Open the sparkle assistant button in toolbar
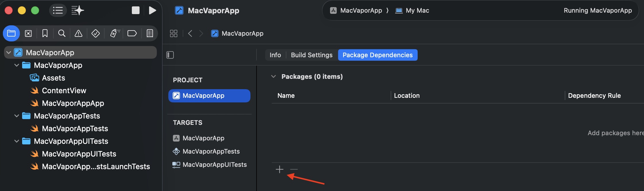 tap(78, 11)
